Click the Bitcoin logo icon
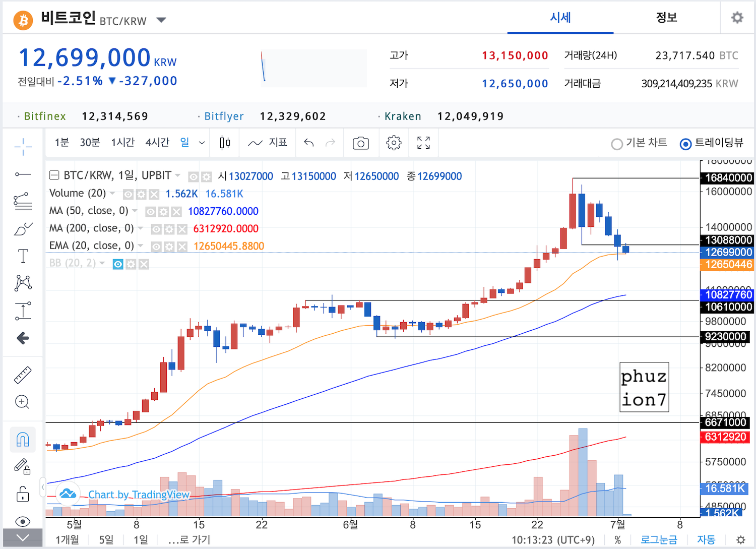This screenshot has height=549, width=756. [23, 20]
